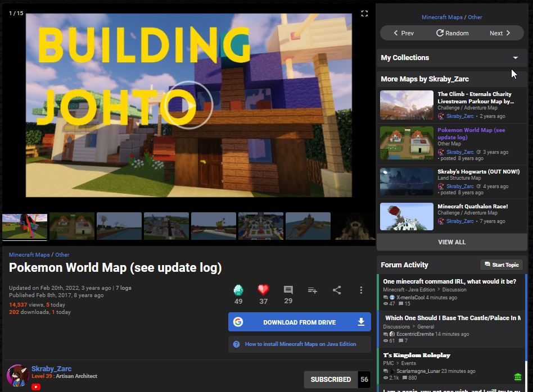Add the map to a playlist
This screenshot has width=533, height=392.
[313, 290]
